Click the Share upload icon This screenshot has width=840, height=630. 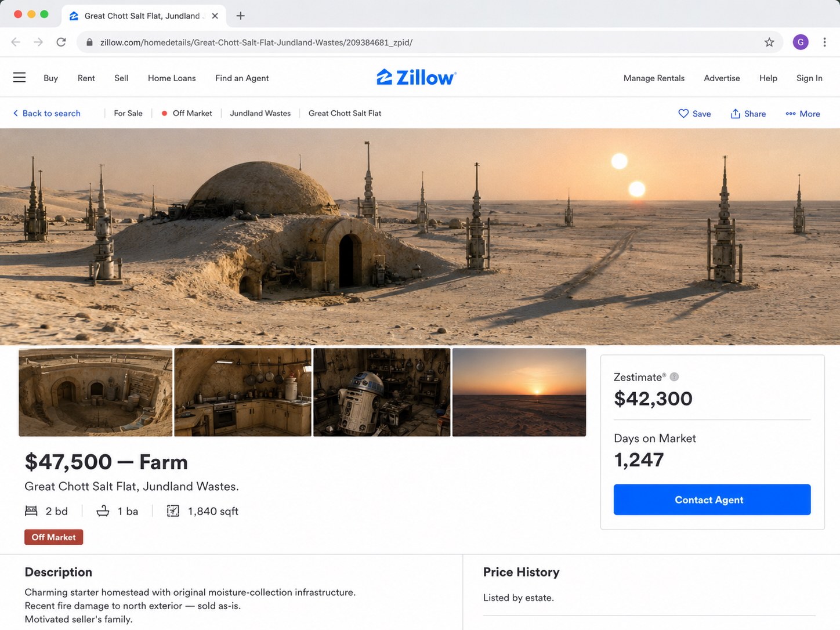[x=735, y=113]
